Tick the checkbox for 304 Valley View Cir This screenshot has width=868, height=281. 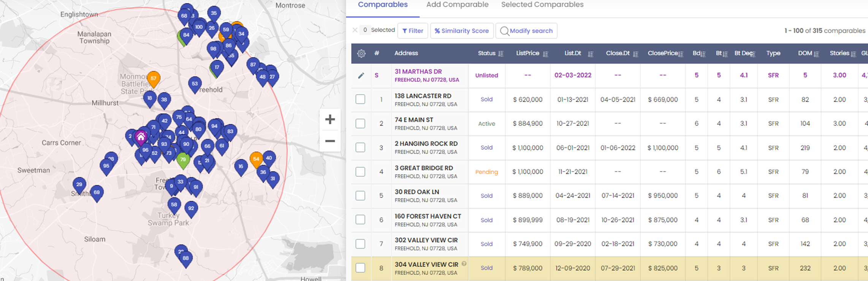tap(360, 268)
